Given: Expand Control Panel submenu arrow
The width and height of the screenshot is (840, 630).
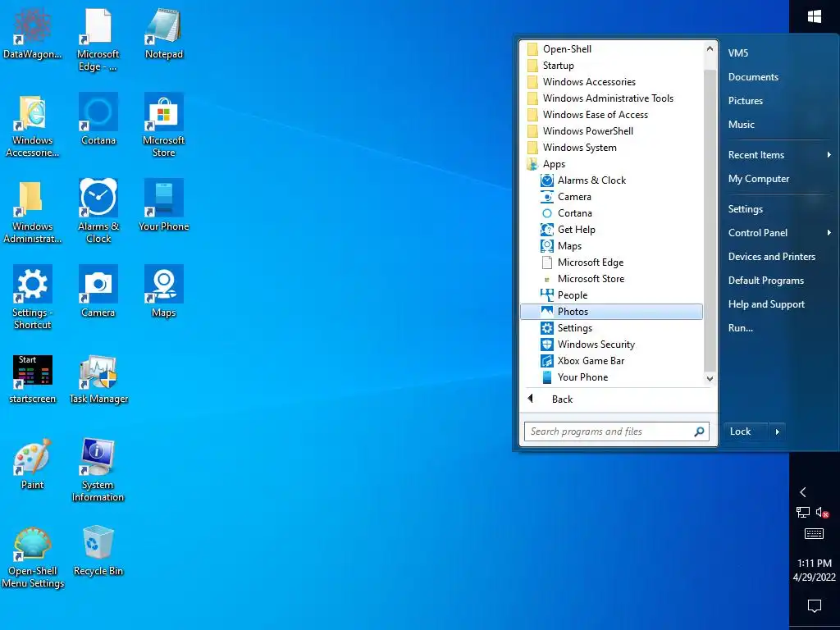Looking at the screenshot, I should (829, 232).
